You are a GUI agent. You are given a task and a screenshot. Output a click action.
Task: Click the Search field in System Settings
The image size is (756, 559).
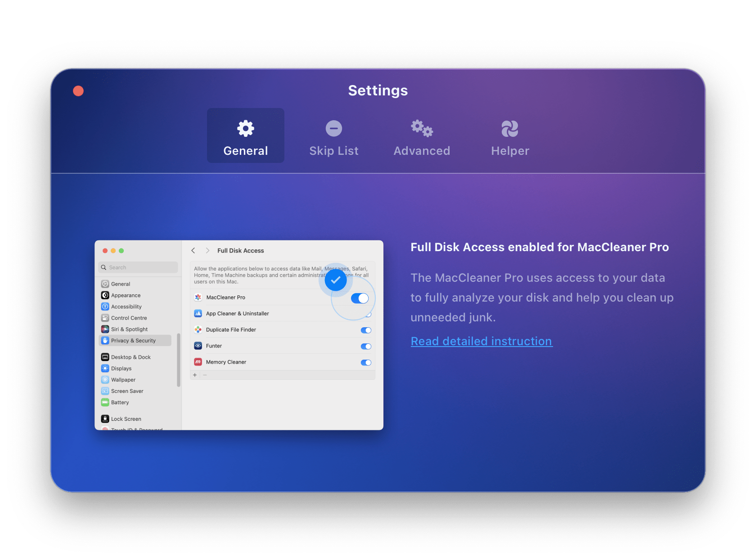(138, 267)
